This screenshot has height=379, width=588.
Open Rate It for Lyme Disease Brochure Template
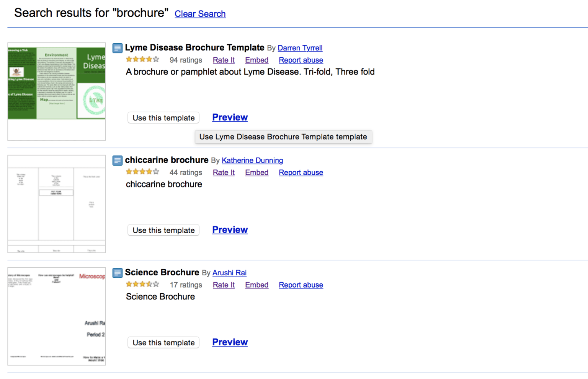tap(224, 60)
